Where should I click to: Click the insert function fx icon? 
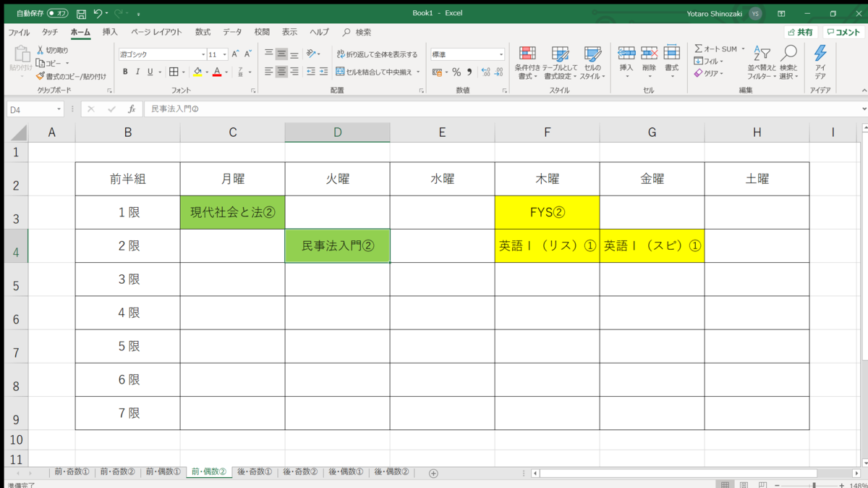[132, 109]
